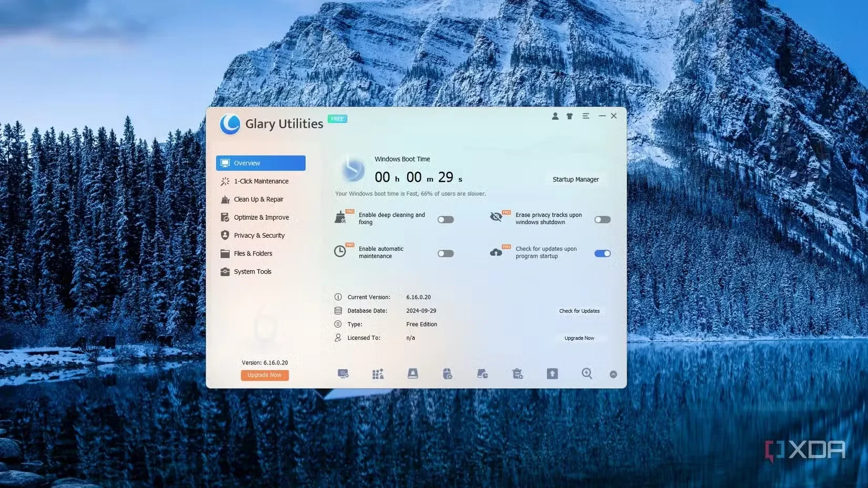Select Overview in the sidebar
This screenshot has height=488, width=868.
[x=261, y=163]
